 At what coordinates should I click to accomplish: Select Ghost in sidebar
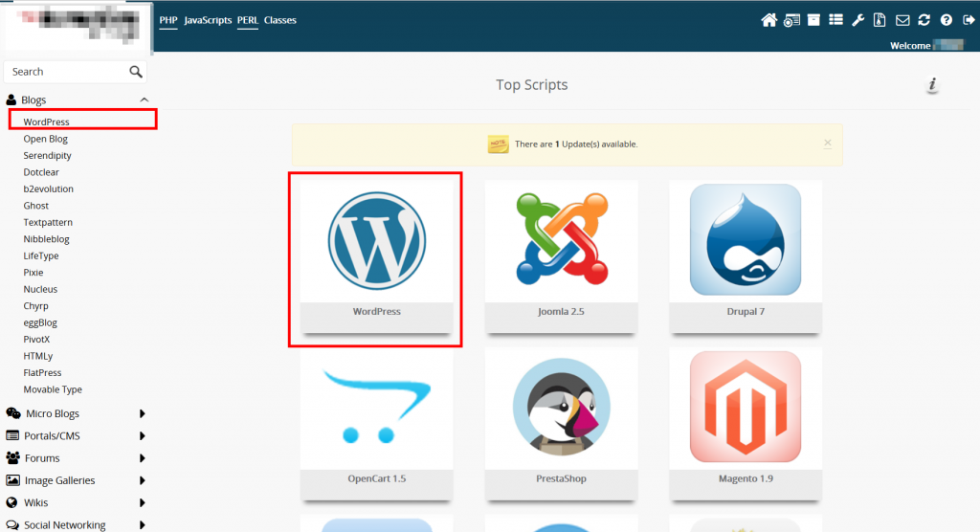point(35,206)
